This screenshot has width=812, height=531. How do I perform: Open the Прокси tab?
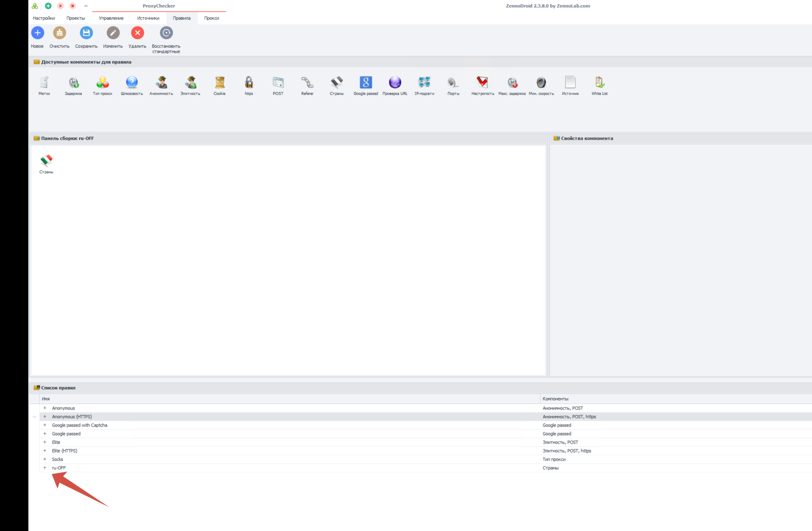click(x=212, y=18)
